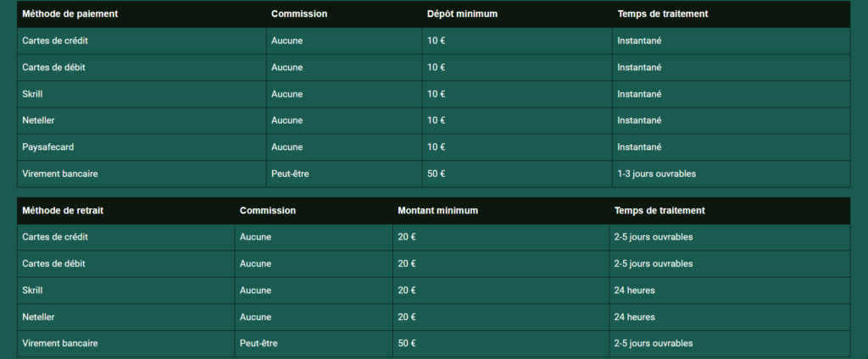
Task: Select the 50 € minimum deposit cell
Action: pyautogui.click(x=437, y=174)
